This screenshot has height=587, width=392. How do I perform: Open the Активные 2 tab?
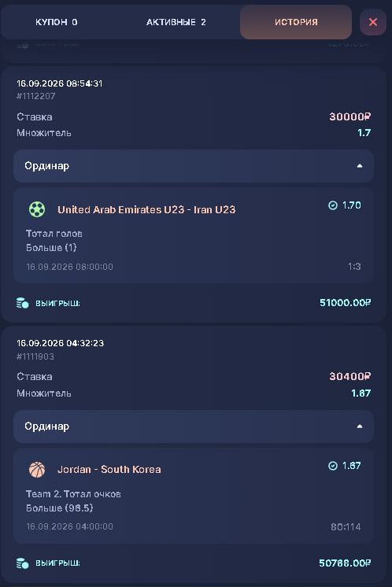click(x=176, y=22)
